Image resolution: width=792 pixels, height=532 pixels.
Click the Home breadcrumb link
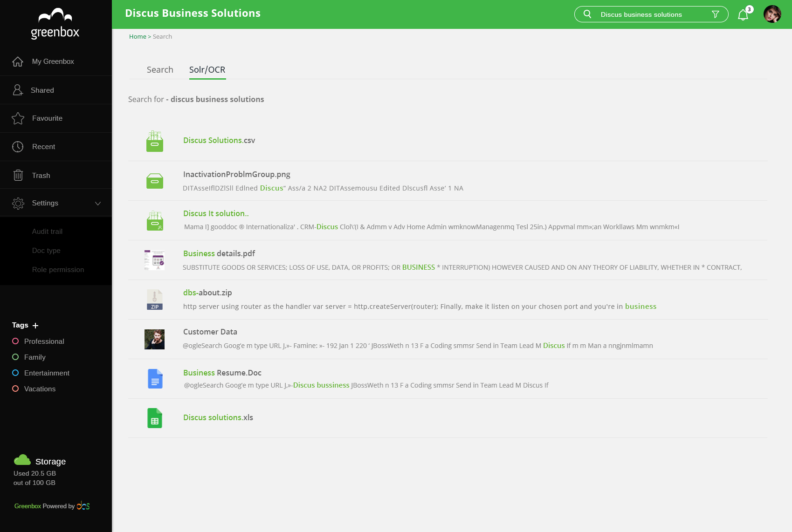pyautogui.click(x=138, y=37)
